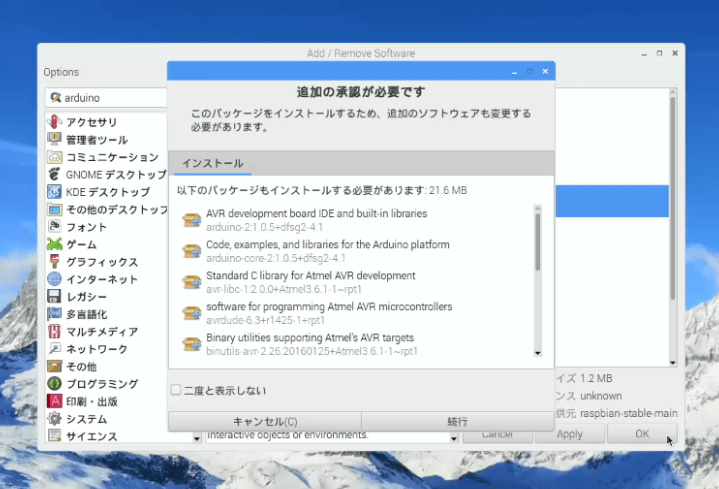Select the highlighted blue result row
Screen dimensions: 719x489
tap(612, 201)
